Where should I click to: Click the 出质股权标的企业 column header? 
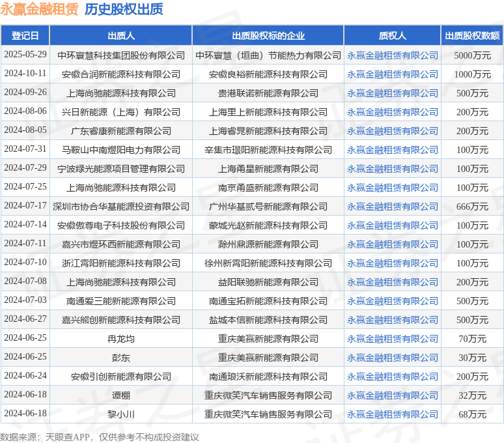tap(268, 35)
